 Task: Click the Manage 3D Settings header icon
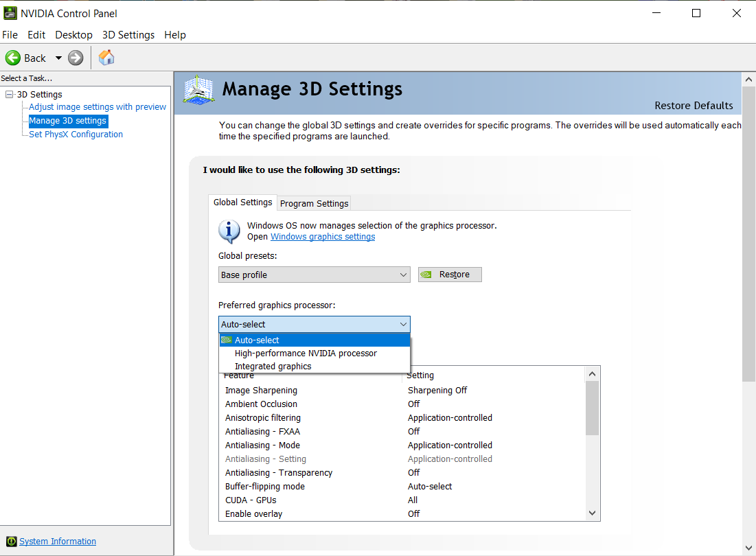[198, 90]
